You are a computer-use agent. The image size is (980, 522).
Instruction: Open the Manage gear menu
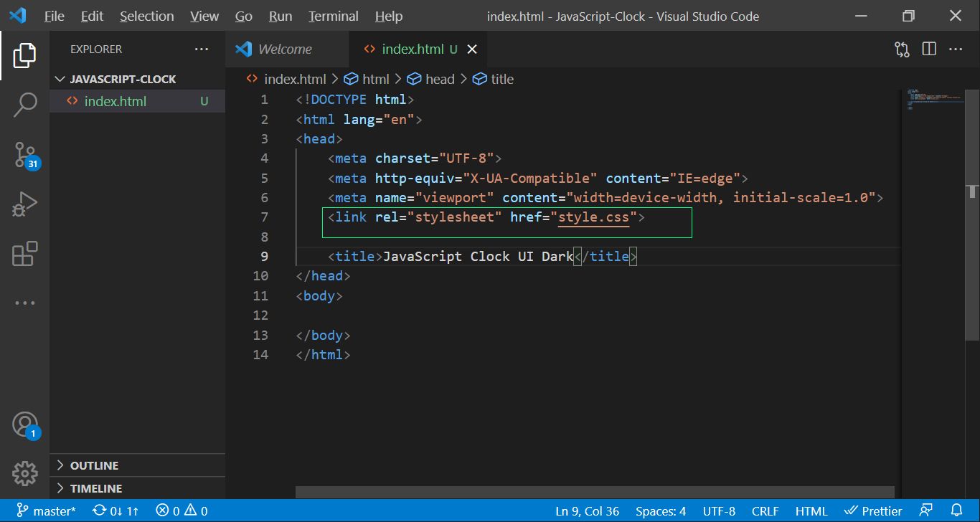click(24, 473)
